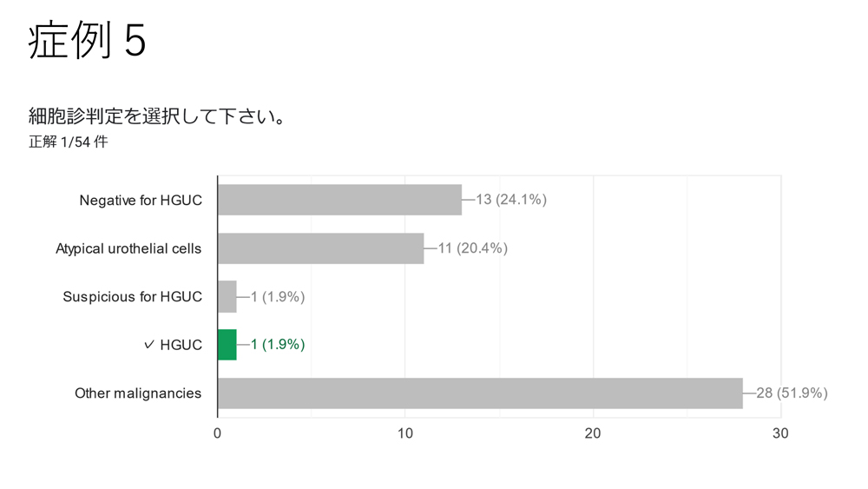Click the 13 (24.1%) value label
Screen dimensions: 868x489
click(511, 200)
